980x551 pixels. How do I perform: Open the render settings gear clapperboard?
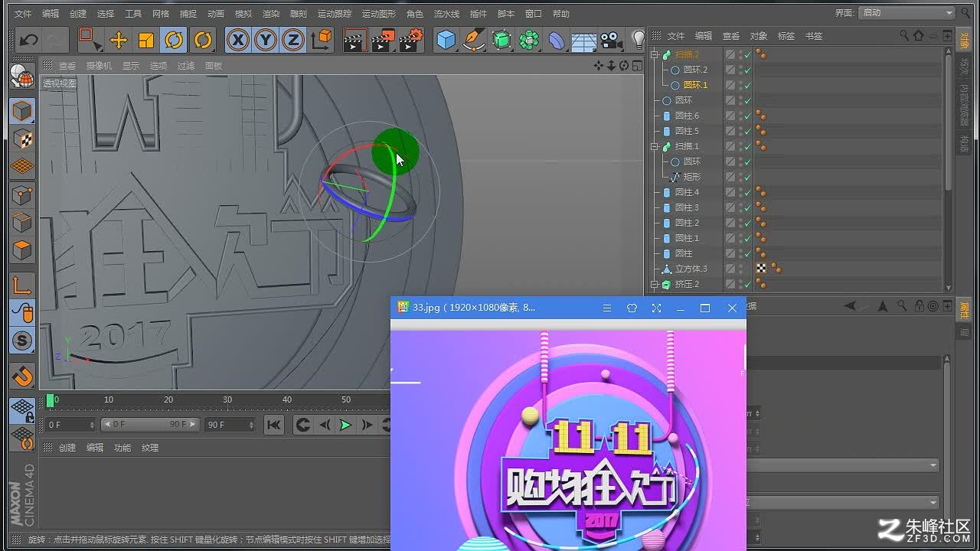click(x=411, y=39)
